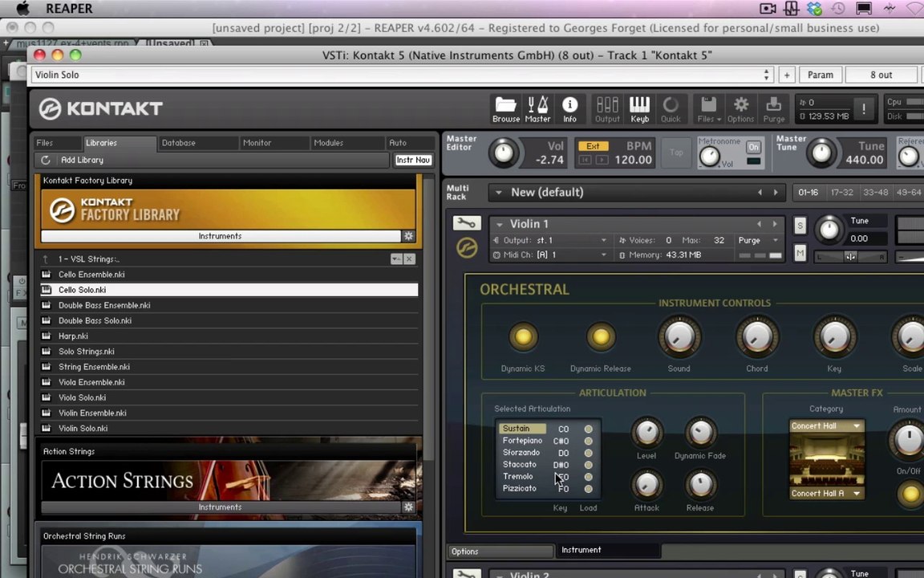Adjust the Sound instrument control knob
Viewport: 924px width, 578px height.
pos(679,337)
